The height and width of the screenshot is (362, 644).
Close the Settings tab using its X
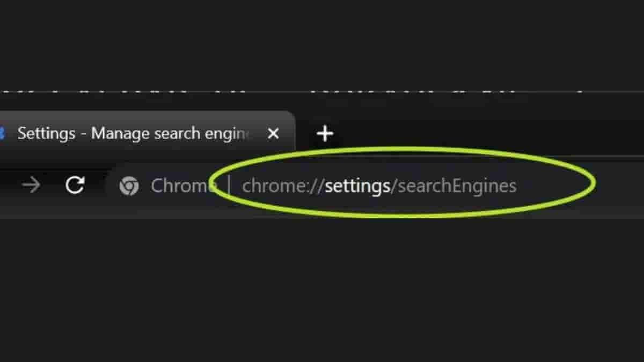click(273, 133)
